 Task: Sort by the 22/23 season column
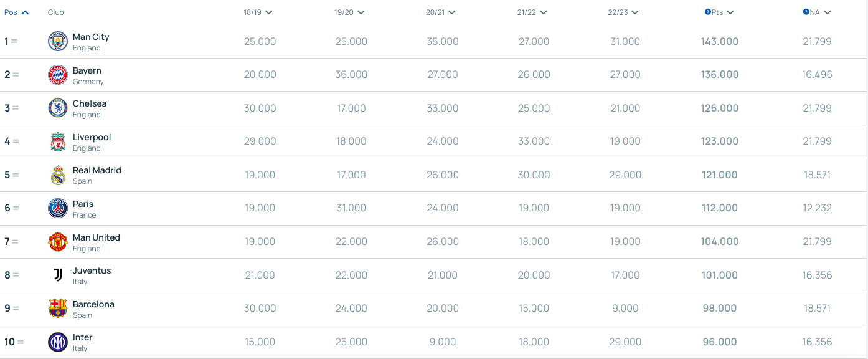point(623,12)
